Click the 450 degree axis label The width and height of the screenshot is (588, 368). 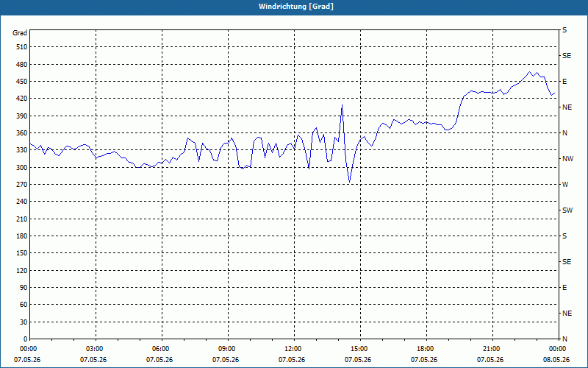tap(22, 82)
